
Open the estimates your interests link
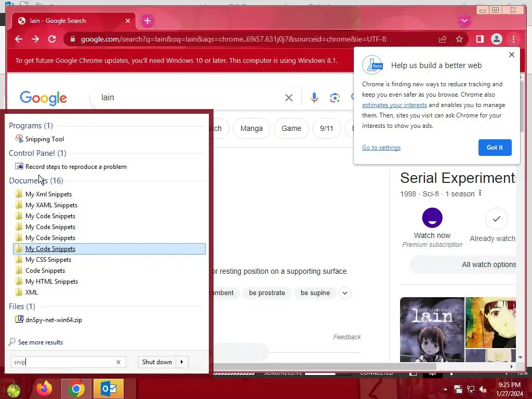coord(394,105)
